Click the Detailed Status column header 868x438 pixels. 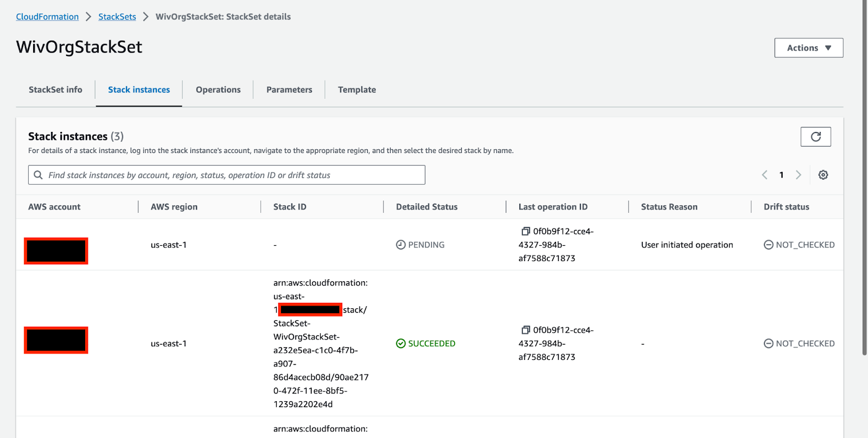click(x=427, y=207)
